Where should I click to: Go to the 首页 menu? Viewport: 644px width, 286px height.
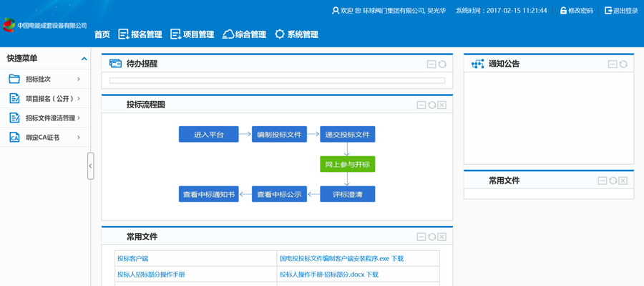pyautogui.click(x=102, y=34)
